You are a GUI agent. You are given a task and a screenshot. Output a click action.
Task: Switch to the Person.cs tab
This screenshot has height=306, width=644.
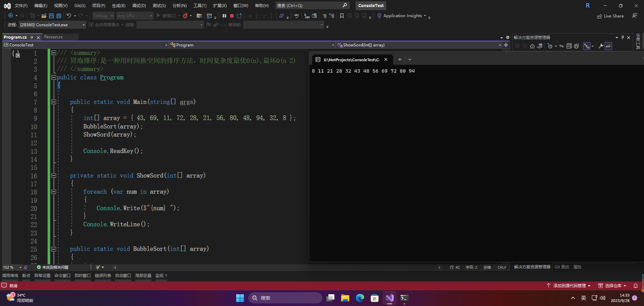coord(53,37)
